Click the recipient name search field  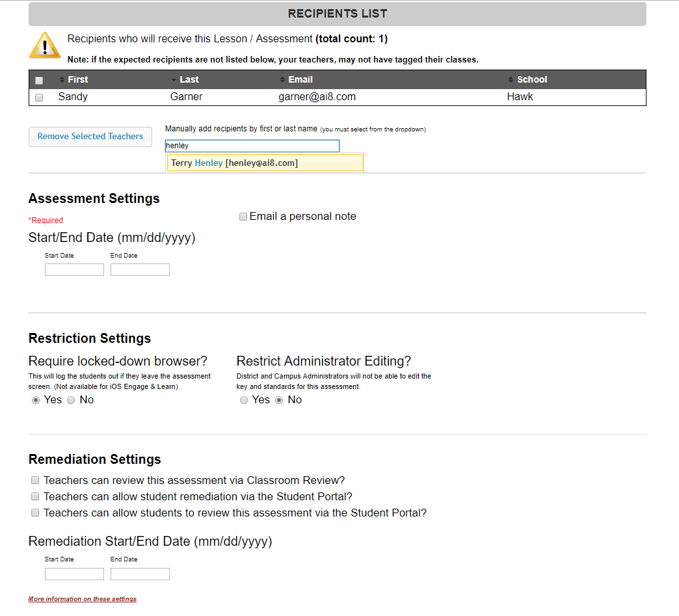[x=252, y=146]
